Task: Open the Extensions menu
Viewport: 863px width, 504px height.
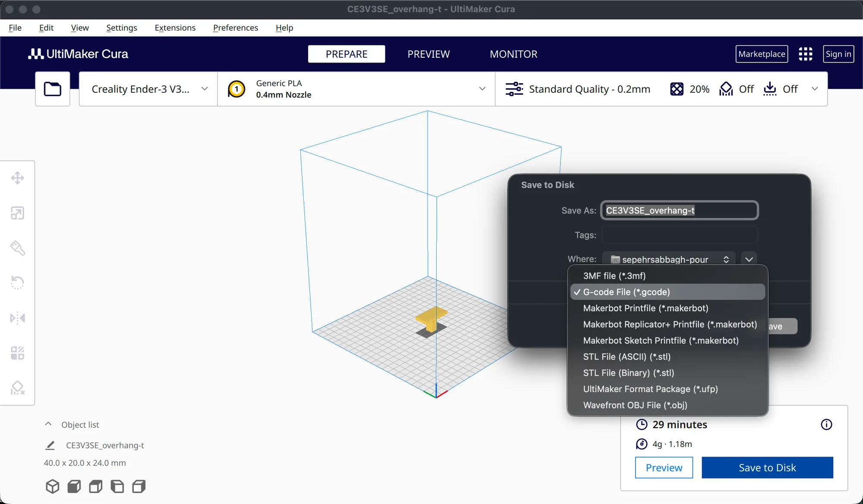Action: tap(175, 28)
